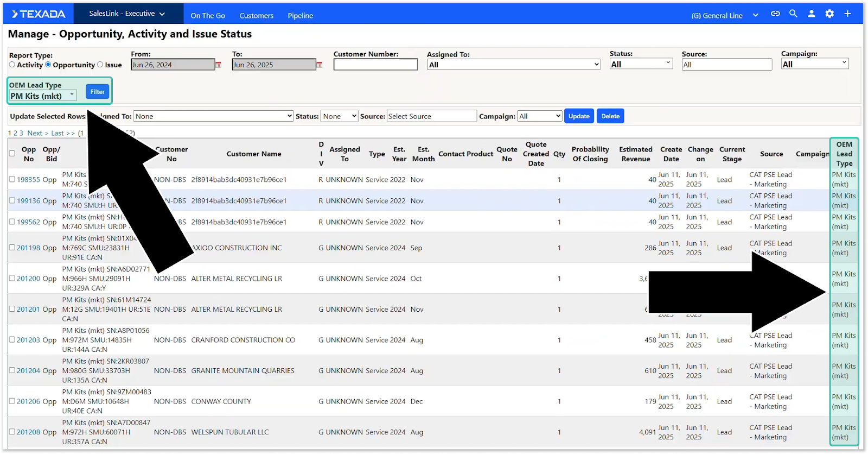The height and width of the screenshot is (454, 868).
Task: Click the Texada logo
Action: [39, 14]
